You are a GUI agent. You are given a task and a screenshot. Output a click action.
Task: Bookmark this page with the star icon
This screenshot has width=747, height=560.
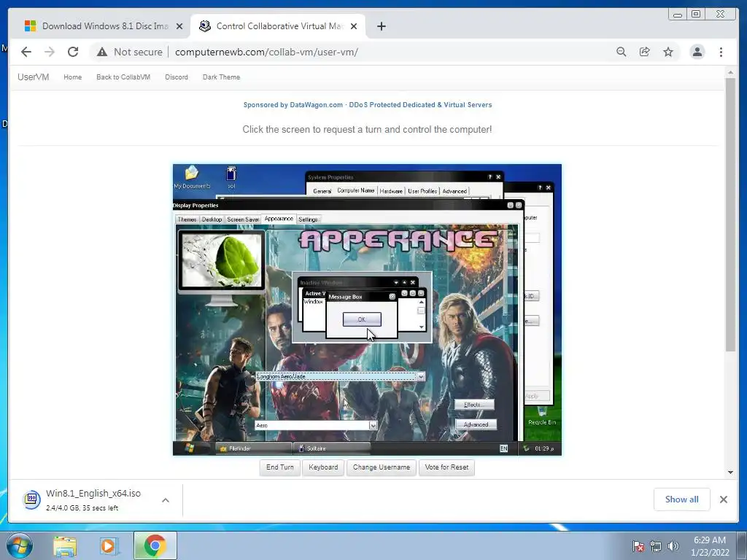click(668, 52)
